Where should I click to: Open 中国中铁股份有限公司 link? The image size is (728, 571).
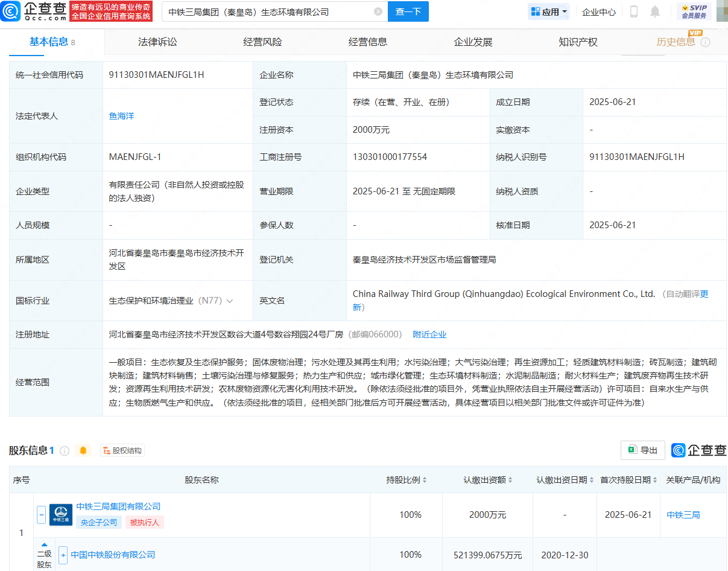coord(113,555)
